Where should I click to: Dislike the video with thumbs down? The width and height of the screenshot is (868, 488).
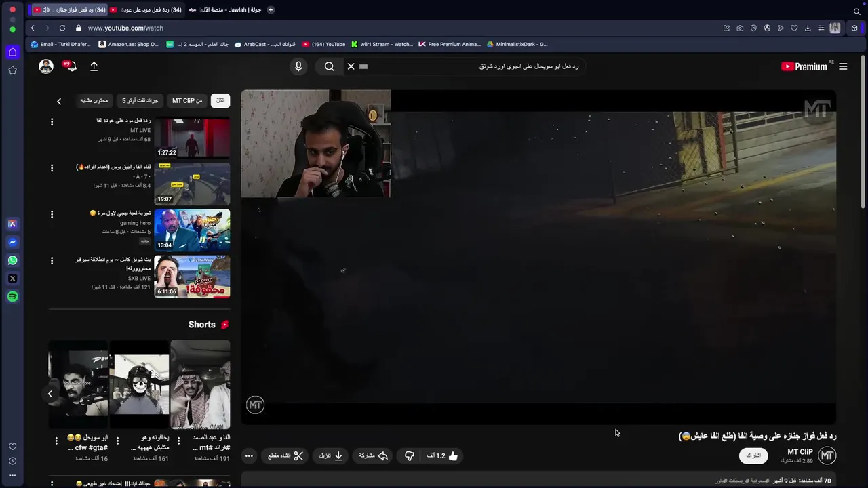point(409,455)
